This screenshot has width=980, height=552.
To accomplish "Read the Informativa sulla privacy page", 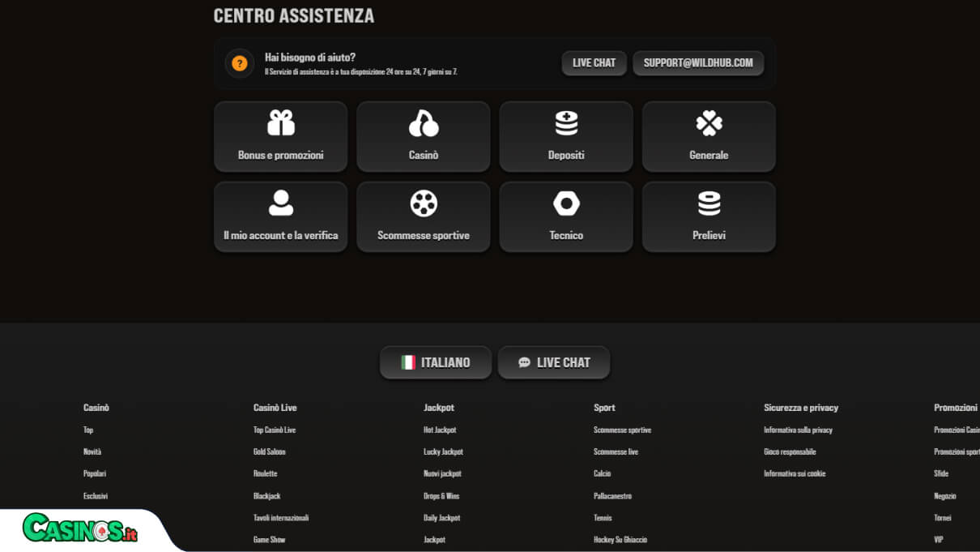I will pyautogui.click(x=798, y=430).
